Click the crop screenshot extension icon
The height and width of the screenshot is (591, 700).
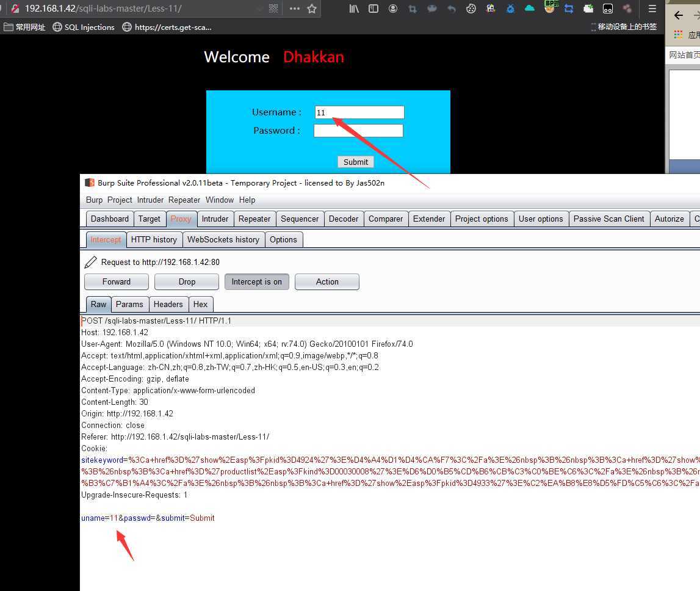coord(413,9)
